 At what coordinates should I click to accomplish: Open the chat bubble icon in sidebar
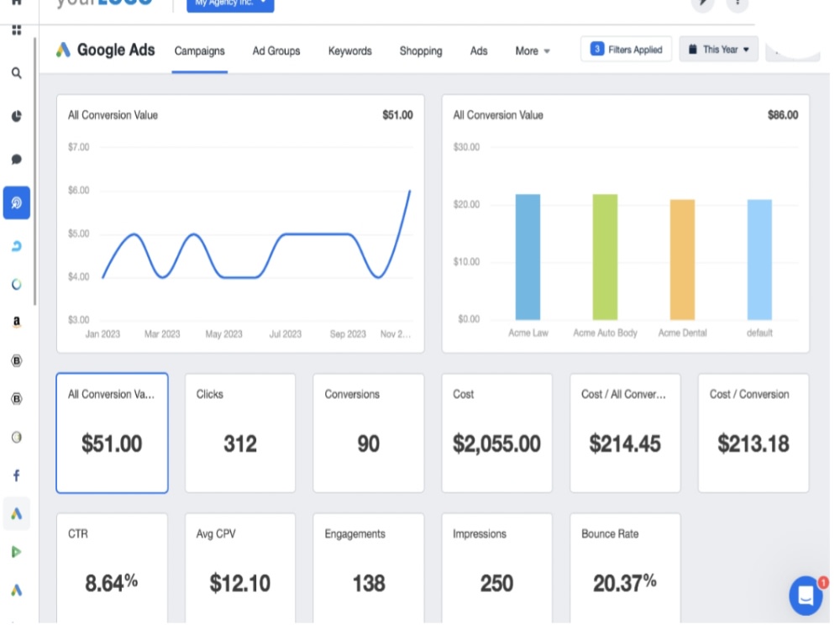pos(17,160)
